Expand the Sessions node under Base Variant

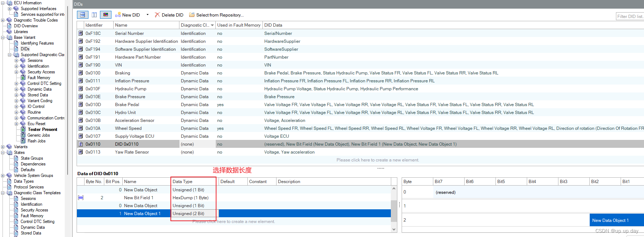pos(16,60)
